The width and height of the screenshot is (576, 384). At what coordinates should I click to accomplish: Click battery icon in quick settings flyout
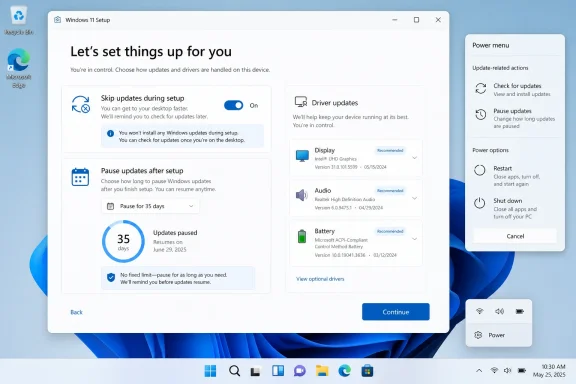[519, 311]
